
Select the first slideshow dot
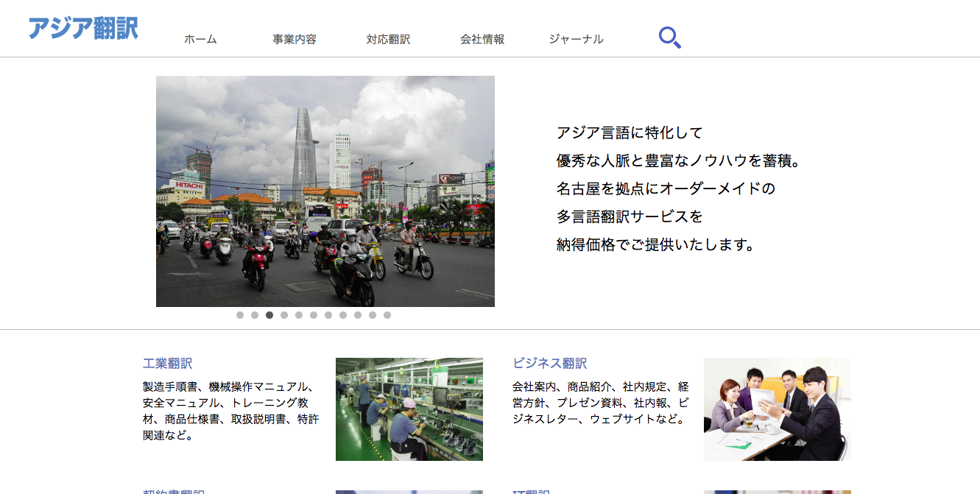[239, 316]
